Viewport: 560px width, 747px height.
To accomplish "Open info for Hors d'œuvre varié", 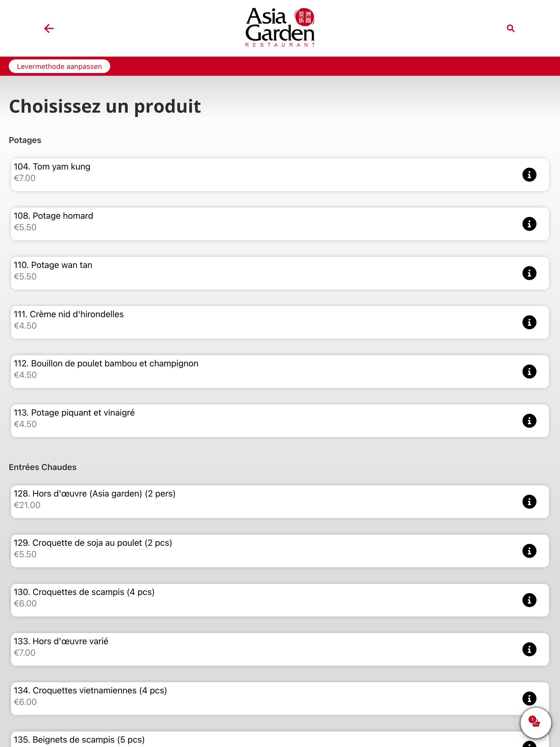I will click(x=529, y=649).
